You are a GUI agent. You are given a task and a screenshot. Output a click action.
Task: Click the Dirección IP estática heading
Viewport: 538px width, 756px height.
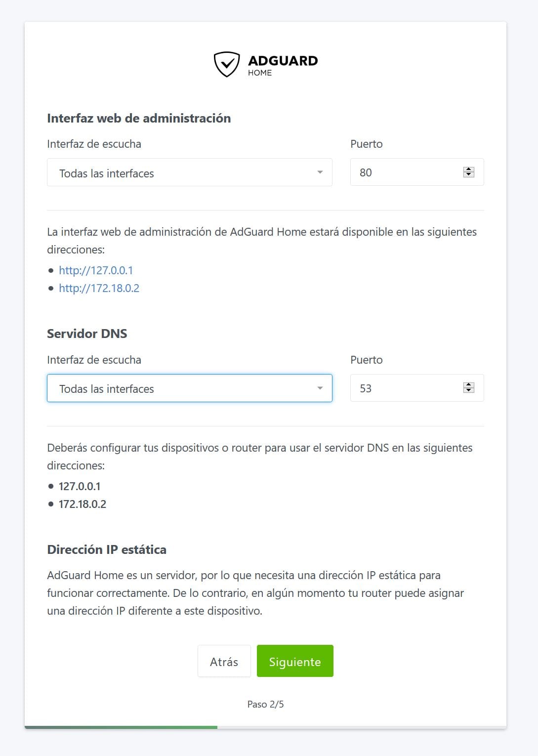107,549
